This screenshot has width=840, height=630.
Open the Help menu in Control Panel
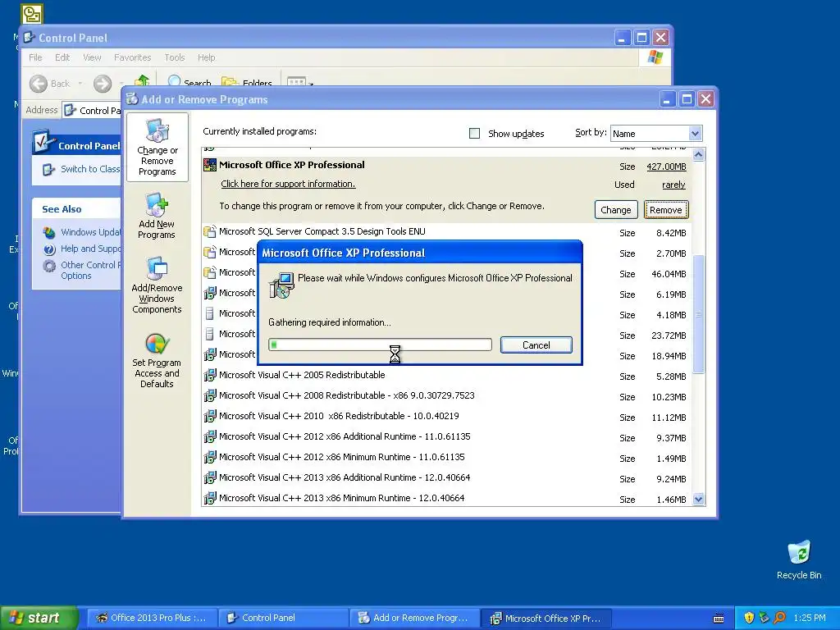tap(206, 57)
